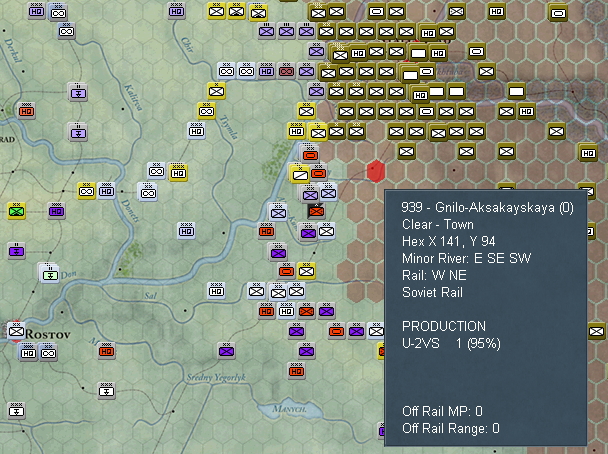Click the Kalitva river label
The height and width of the screenshot is (454, 608).
tap(133, 97)
